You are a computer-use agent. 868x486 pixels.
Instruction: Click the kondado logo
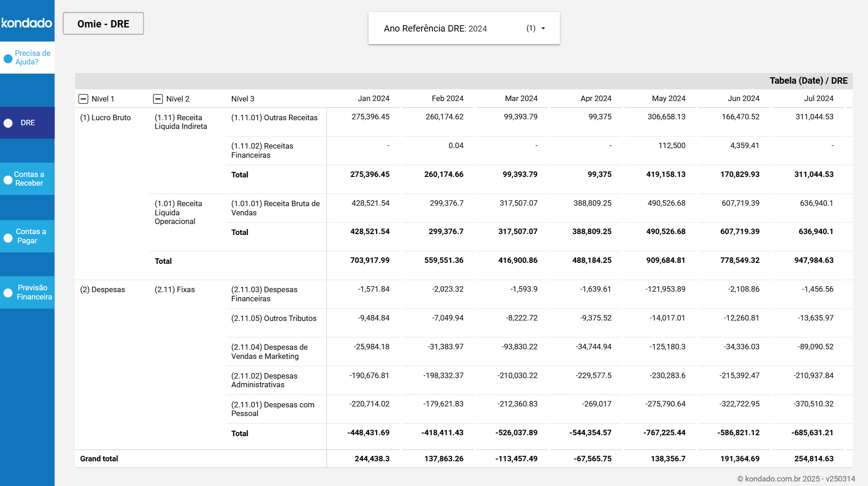(27, 23)
